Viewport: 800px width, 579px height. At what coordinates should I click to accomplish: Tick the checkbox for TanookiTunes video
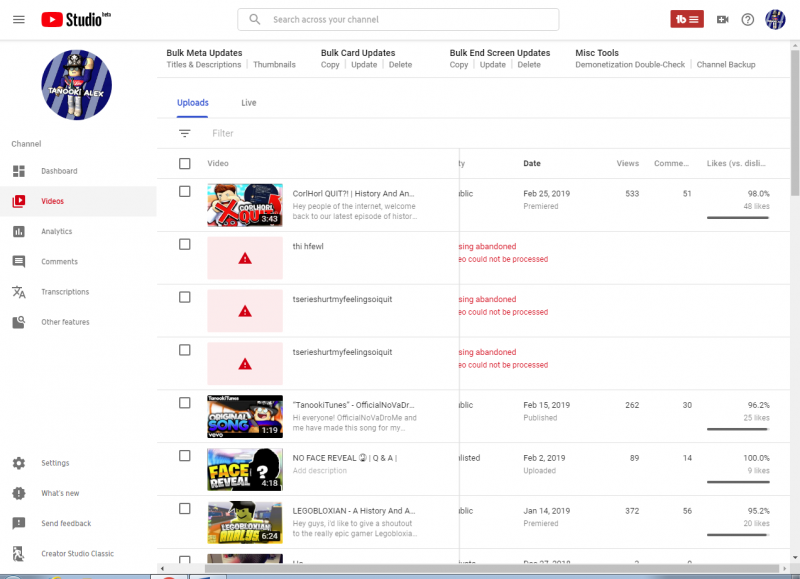click(184, 403)
